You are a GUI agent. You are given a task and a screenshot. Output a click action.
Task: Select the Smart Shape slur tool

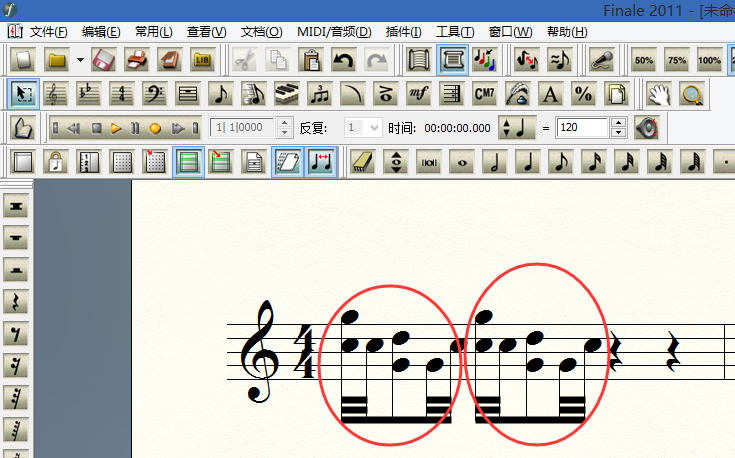tap(352, 94)
